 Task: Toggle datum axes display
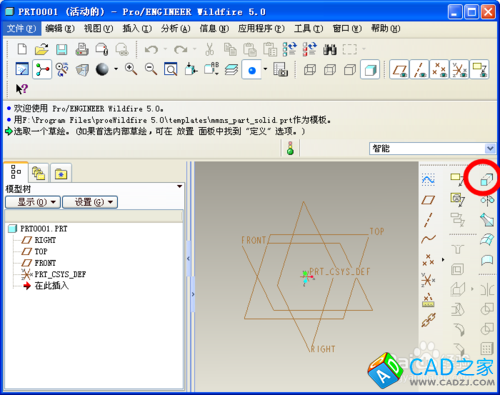[419, 70]
